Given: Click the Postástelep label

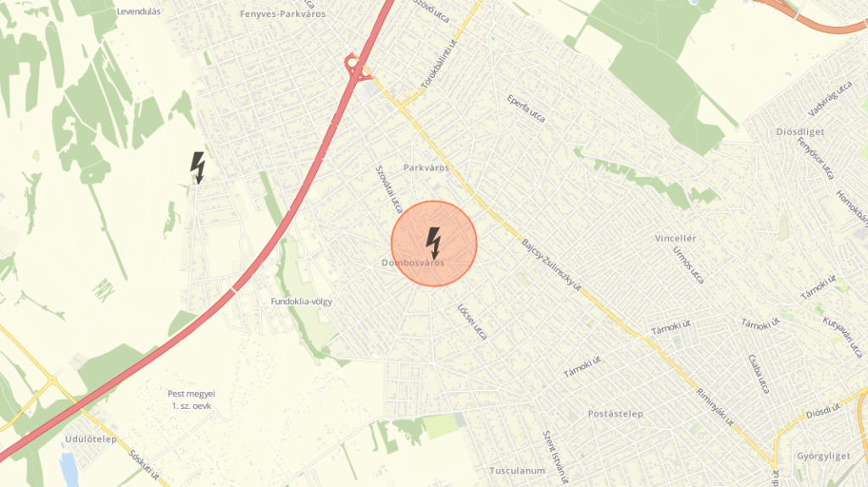Looking at the screenshot, I should tap(615, 414).
